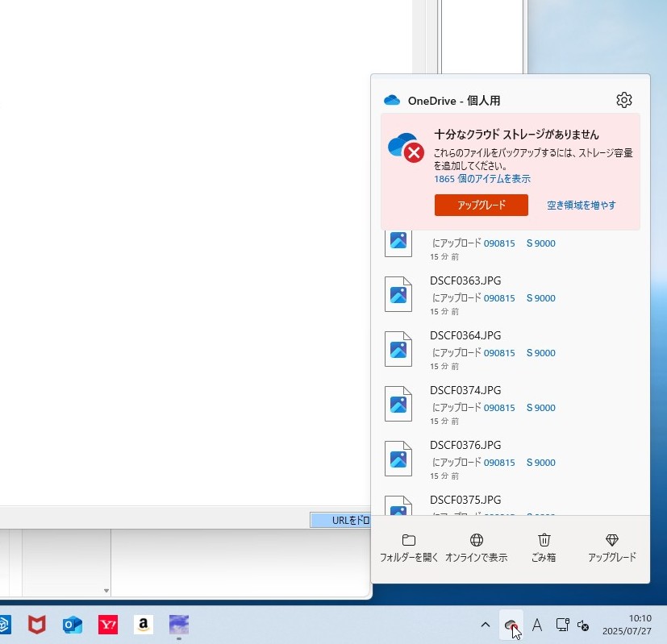Image resolution: width=667 pixels, height=644 pixels.
Task: Switch to the running app with sky-picture icon
Action: 179,625
